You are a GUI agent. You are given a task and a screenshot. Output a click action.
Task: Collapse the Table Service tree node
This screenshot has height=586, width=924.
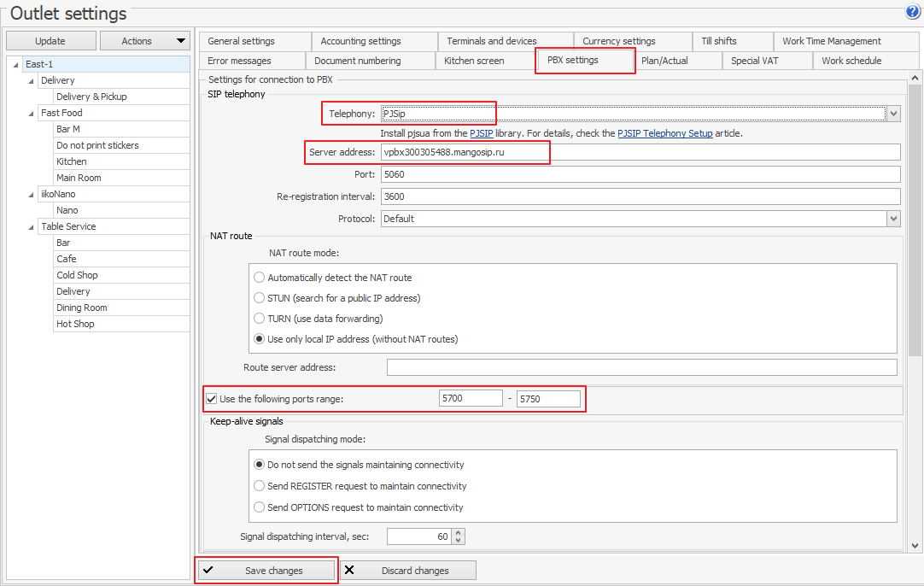click(x=32, y=226)
